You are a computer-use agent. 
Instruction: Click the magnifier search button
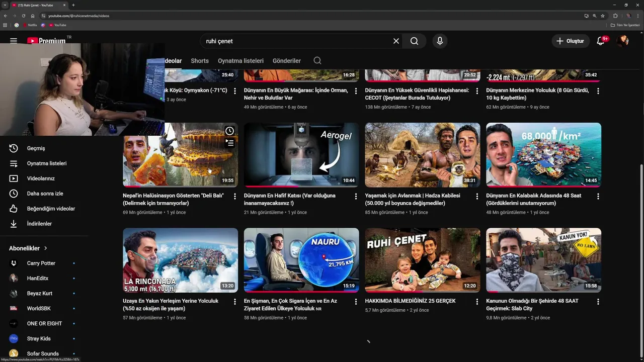tap(414, 41)
